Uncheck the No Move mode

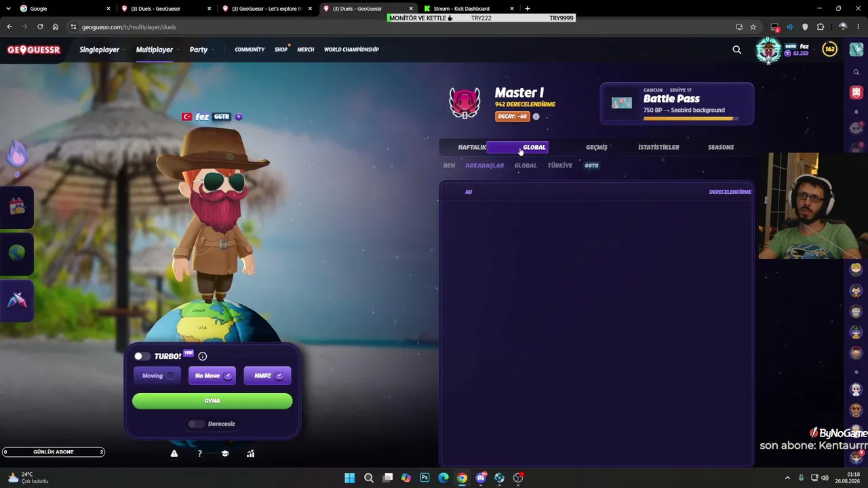coord(212,375)
